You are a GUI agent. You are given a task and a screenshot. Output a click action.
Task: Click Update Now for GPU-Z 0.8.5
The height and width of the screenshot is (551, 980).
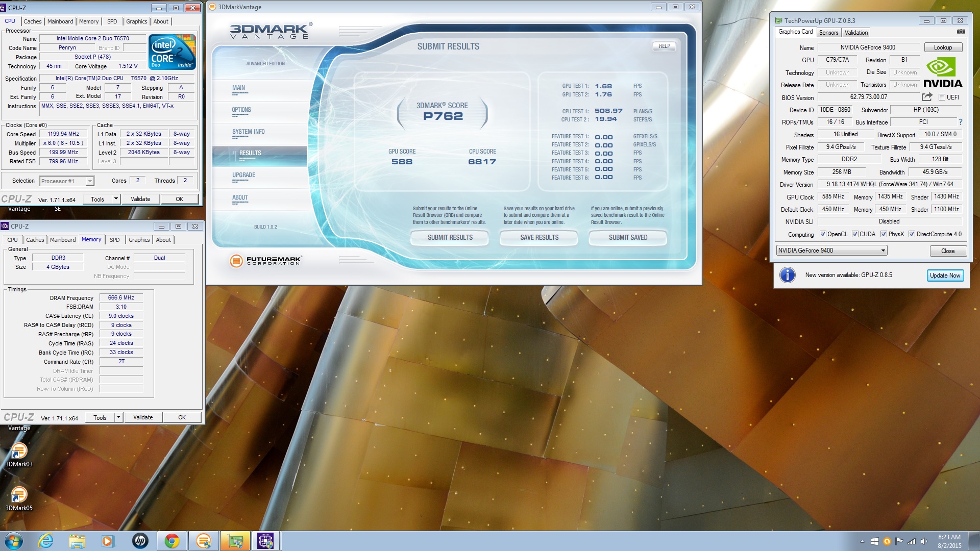(945, 275)
